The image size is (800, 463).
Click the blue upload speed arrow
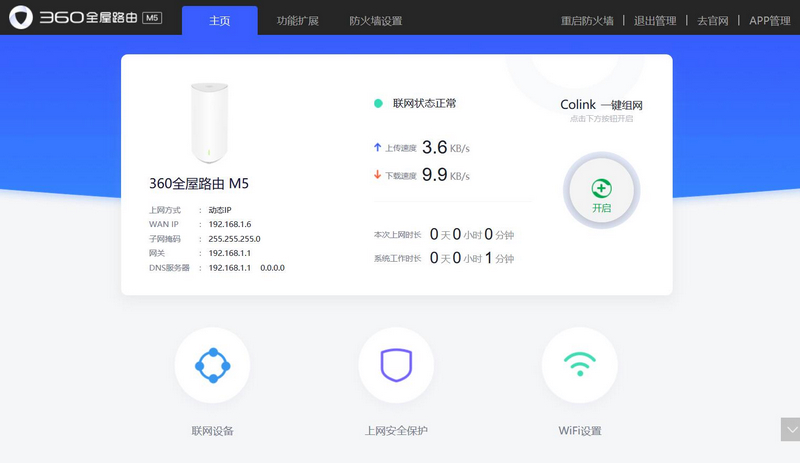tap(378, 148)
